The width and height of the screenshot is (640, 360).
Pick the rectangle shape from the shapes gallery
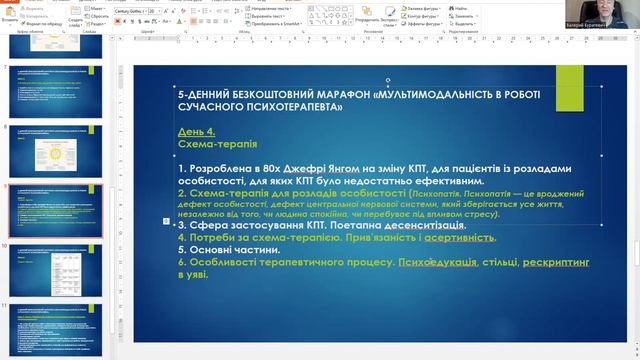pos(331,9)
